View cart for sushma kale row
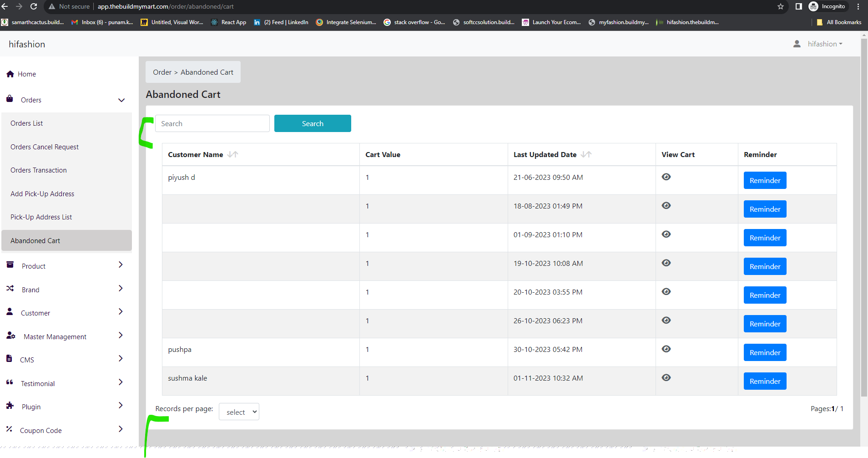868x458 pixels. pos(666,378)
